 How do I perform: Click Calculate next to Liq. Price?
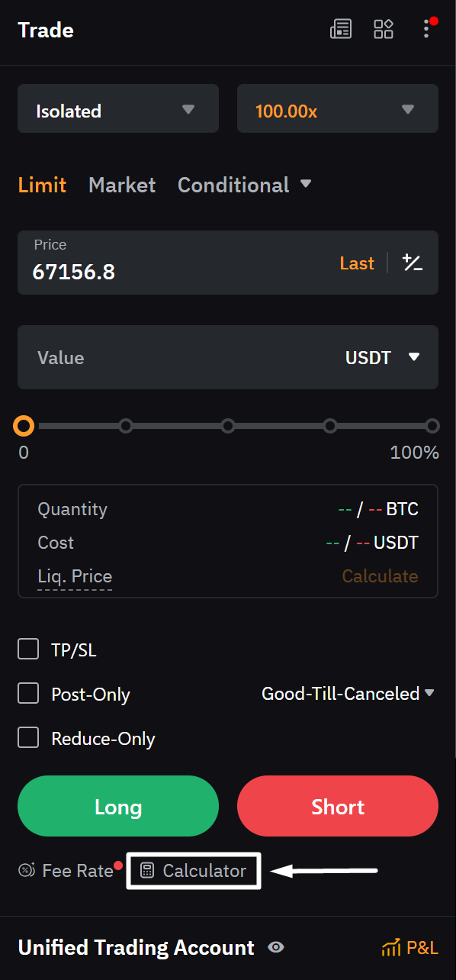click(380, 575)
